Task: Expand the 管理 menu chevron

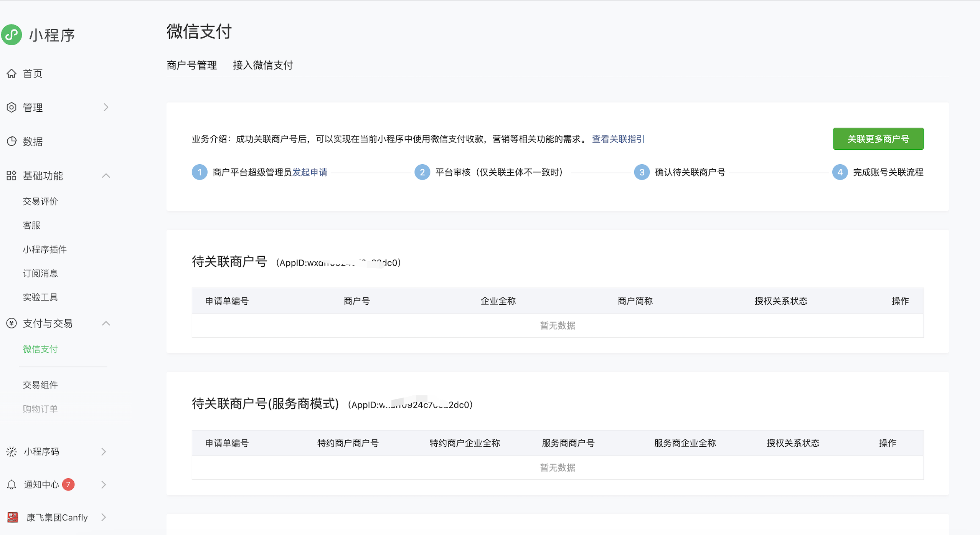Action: (106, 107)
